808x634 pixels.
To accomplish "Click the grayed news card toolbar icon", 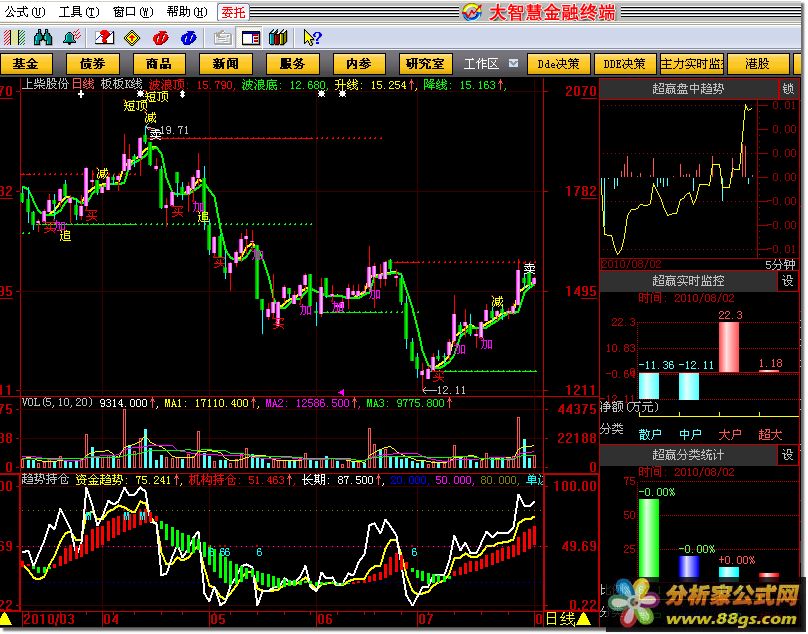I will pyautogui.click(x=222, y=38).
